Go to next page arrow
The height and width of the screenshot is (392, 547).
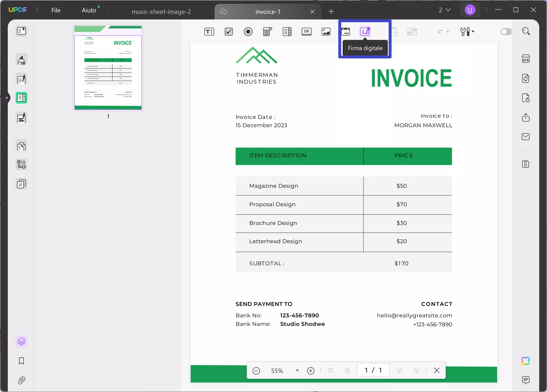[x=400, y=371]
